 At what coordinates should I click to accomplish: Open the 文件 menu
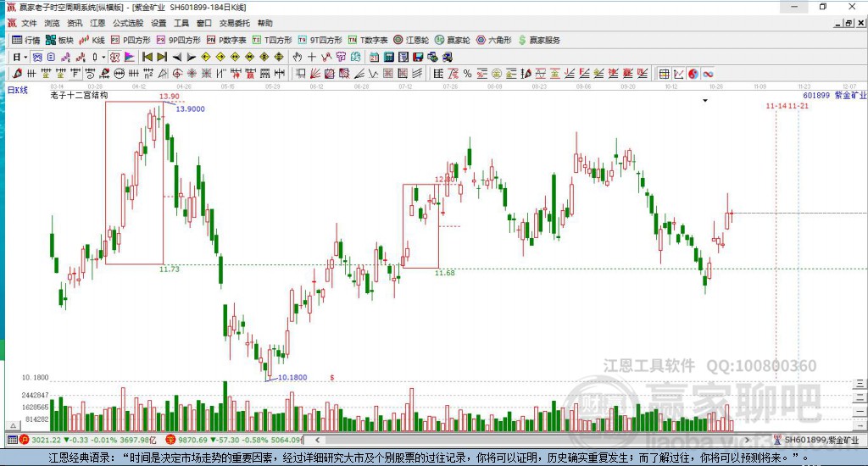point(29,23)
